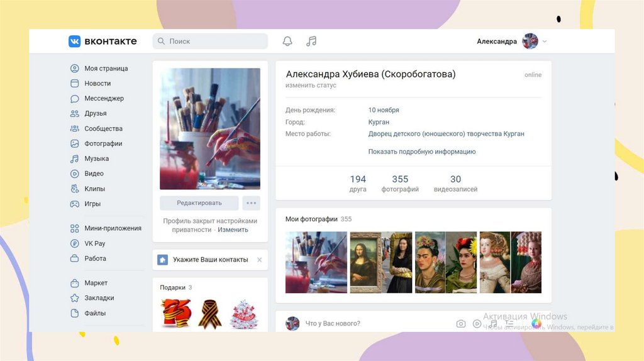The width and height of the screenshot is (644, 361).
Task: Open the 194 друга counter
Action: (358, 184)
